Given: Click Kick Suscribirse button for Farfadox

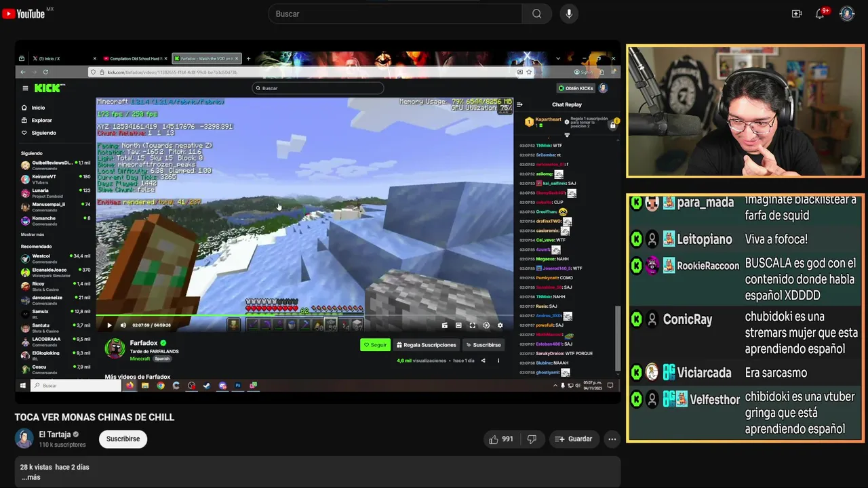Looking at the screenshot, I should 483,345.
